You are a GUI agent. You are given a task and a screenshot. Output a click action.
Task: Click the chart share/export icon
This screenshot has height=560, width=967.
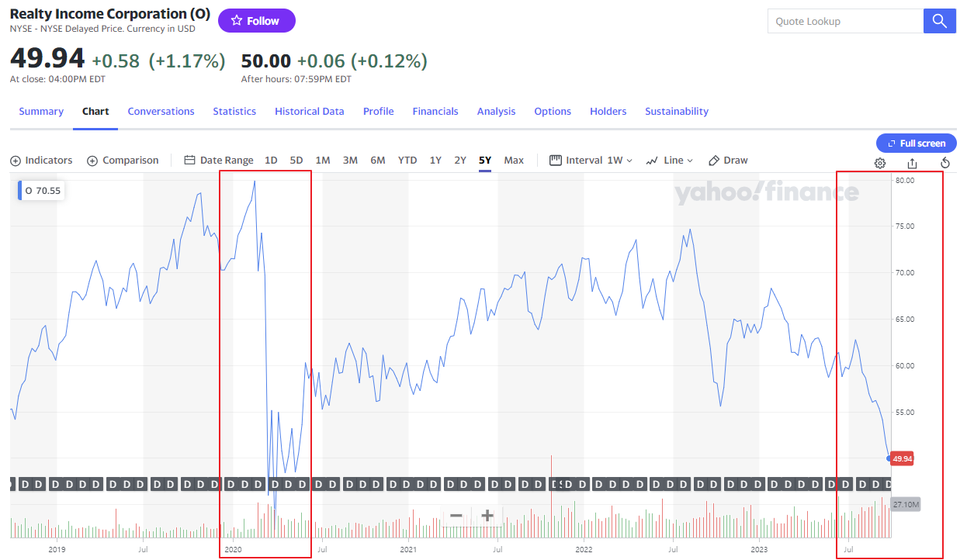(x=912, y=163)
